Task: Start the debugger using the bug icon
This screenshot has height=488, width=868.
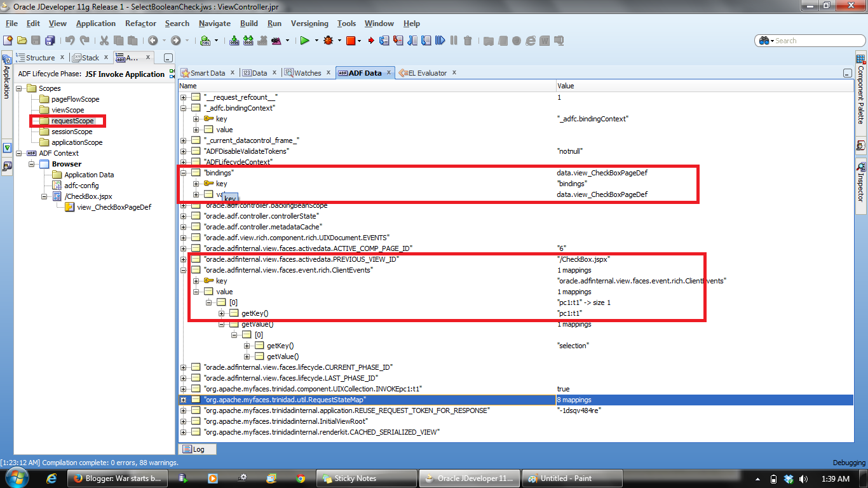Action: tap(328, 40)
